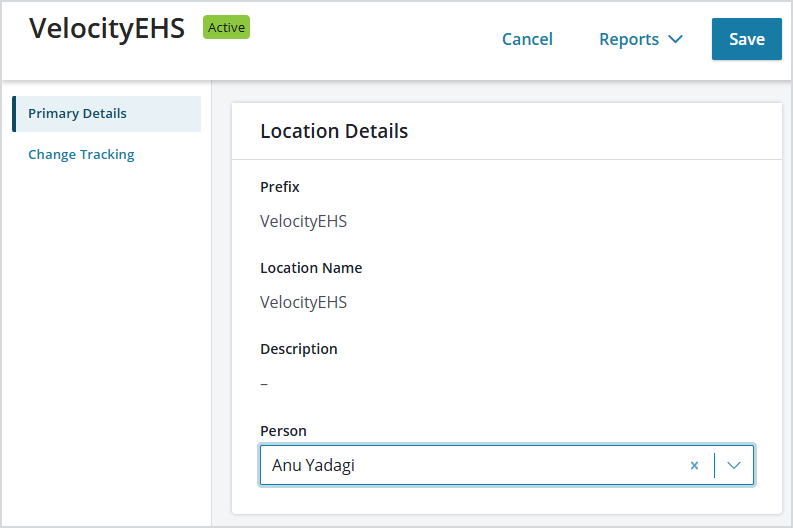
Task: Click the Location Name value VelocityEHS
Action: click(303, 302)
